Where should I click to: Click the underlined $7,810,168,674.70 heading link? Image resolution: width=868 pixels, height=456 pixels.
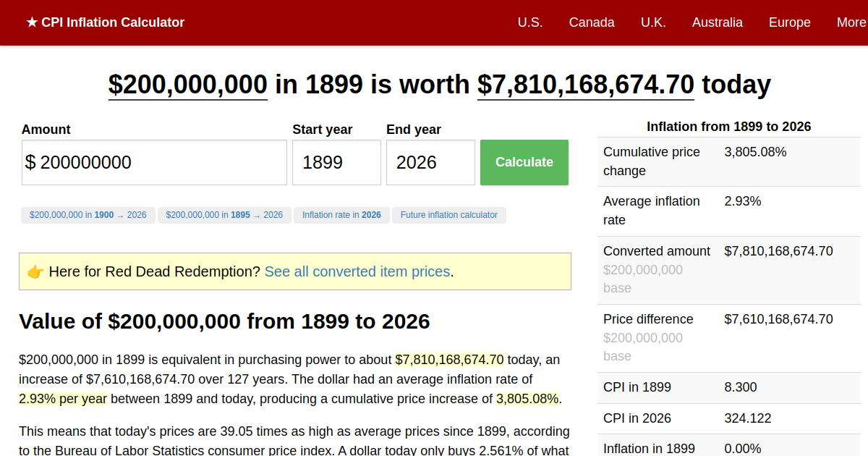tap(584, 85)
